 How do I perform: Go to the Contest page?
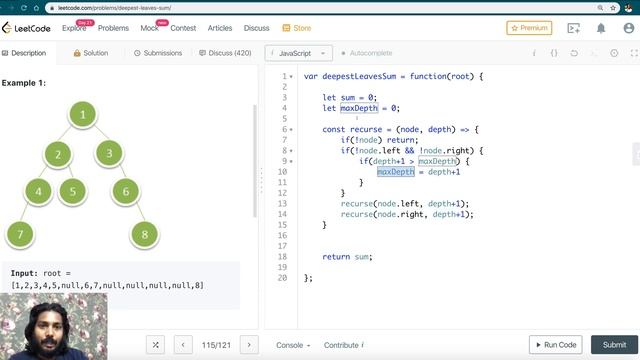point(183,28)
